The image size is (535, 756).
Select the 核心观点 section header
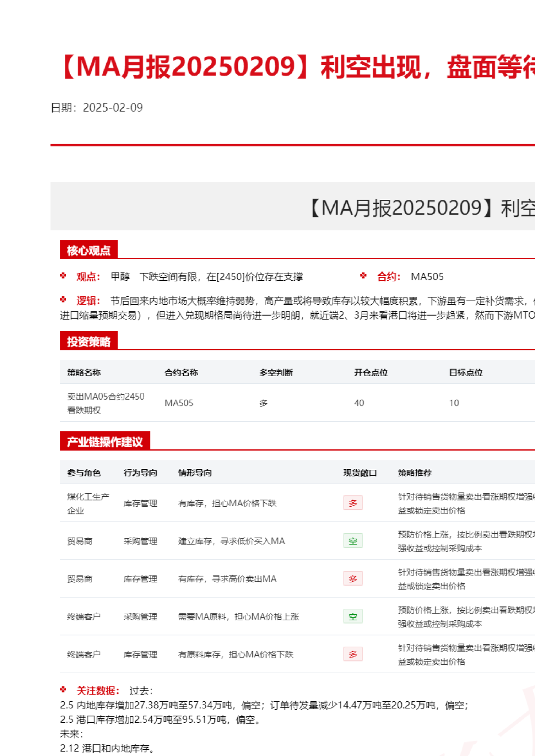[89, 250]
